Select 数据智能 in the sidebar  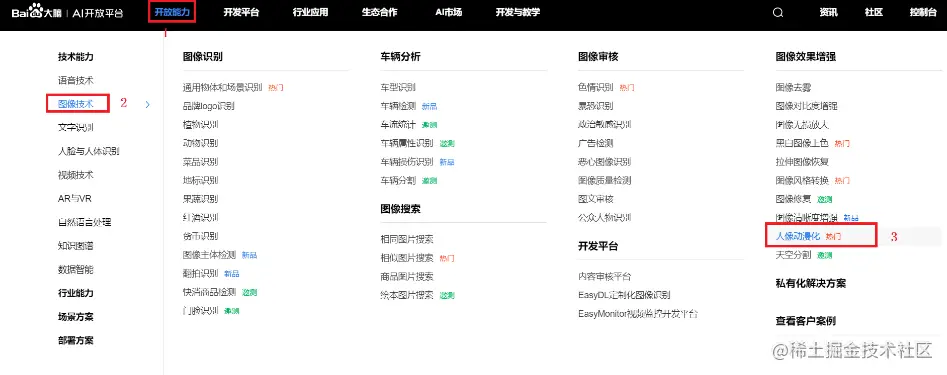coord(75,269)
